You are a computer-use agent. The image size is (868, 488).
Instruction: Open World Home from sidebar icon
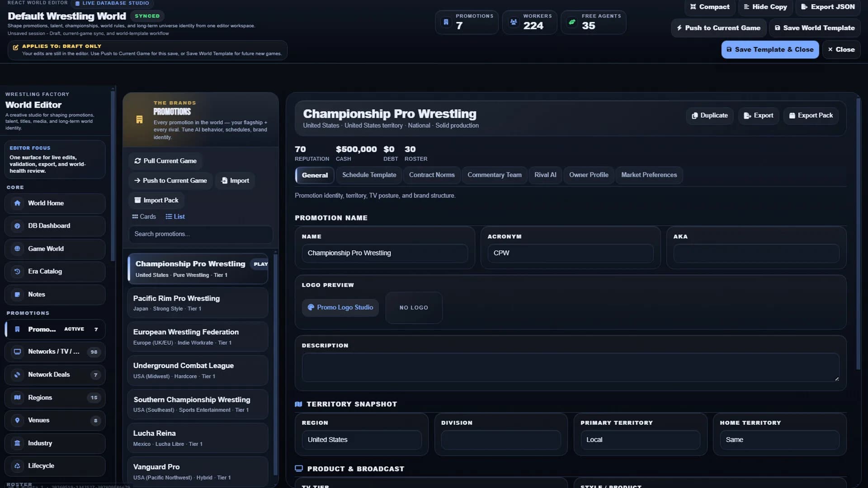(17, 203)
